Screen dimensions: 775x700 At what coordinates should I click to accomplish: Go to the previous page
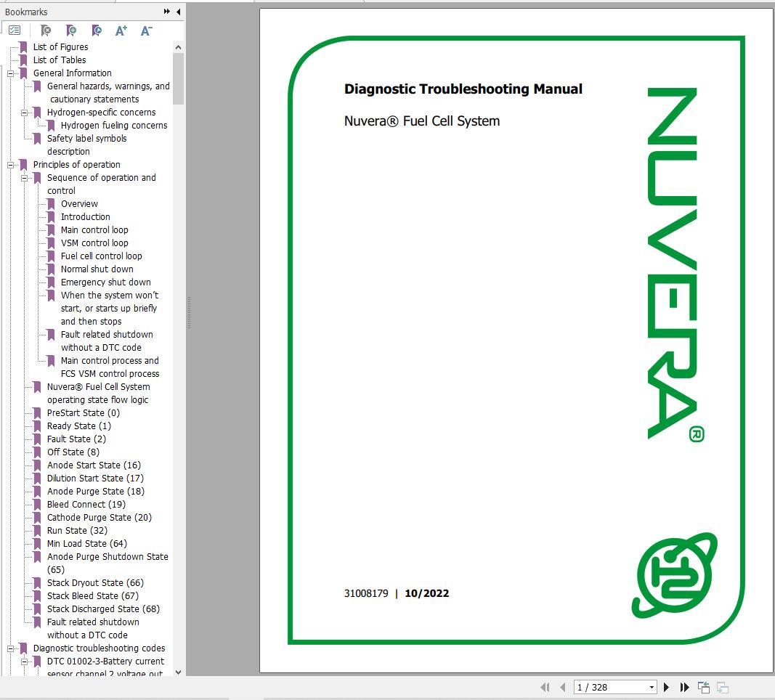coord(562,687)
